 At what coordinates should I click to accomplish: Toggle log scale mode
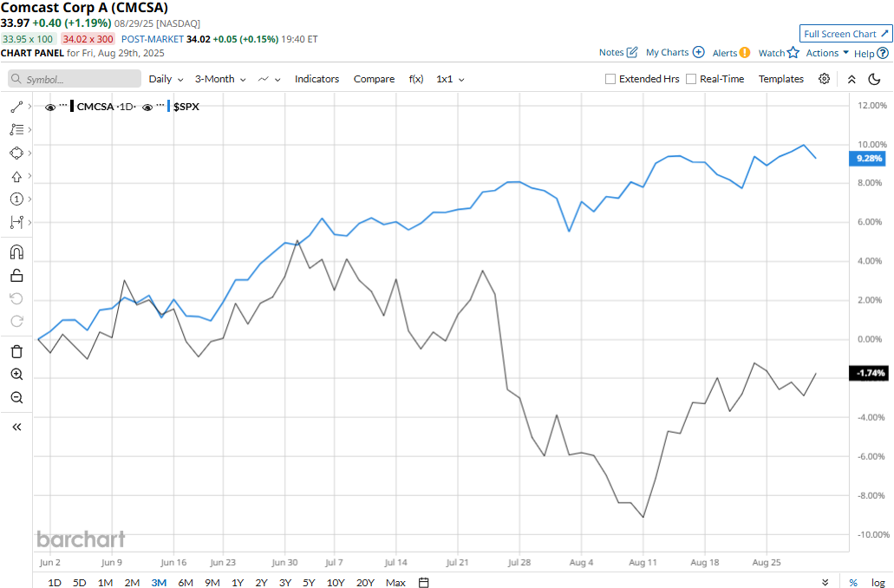coord(878,582)
